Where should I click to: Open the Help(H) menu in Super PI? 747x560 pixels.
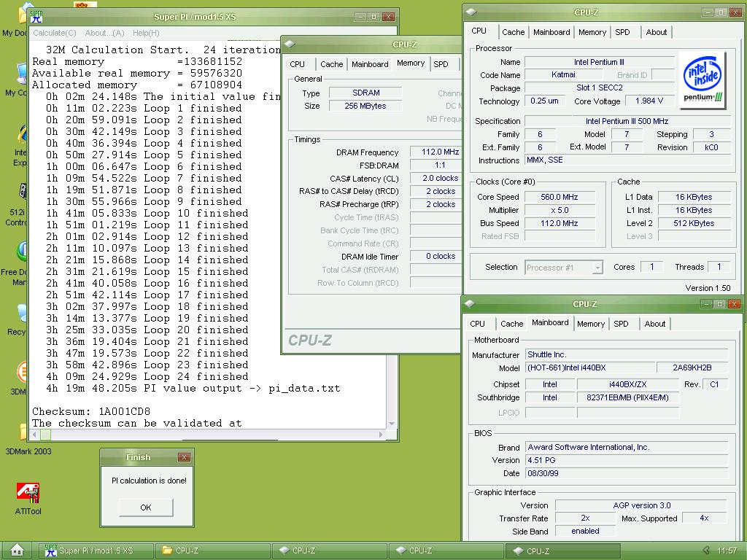146,33
